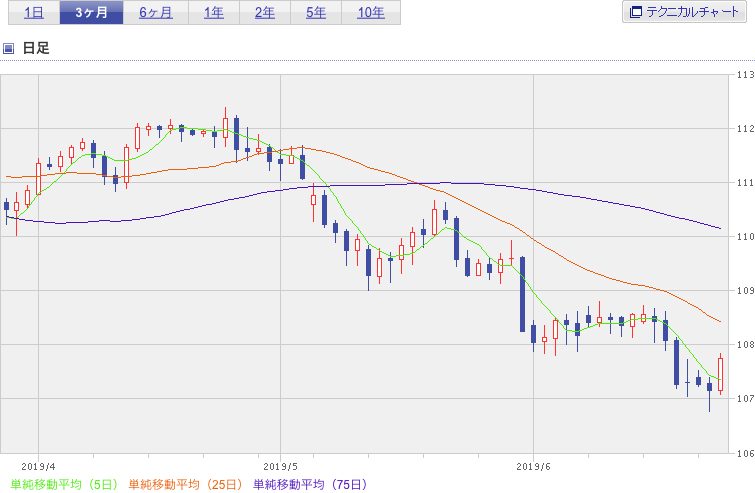
Task: Open the 1年 chart tab
Action: 214,13
